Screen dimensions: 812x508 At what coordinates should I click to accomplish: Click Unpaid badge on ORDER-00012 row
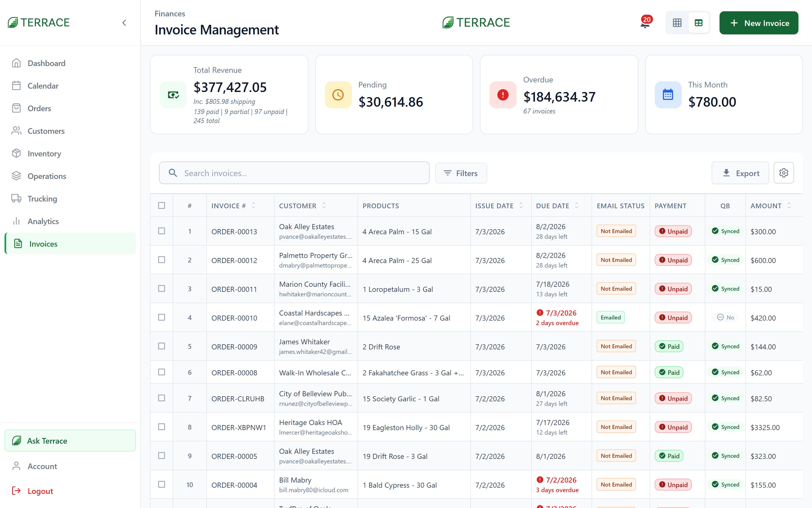point(673,260)
